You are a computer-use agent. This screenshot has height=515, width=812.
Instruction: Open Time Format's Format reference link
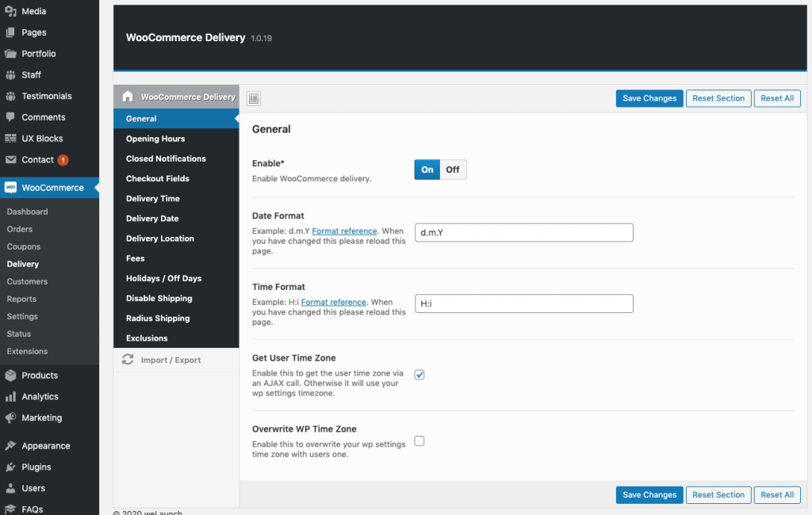[334, 302]
